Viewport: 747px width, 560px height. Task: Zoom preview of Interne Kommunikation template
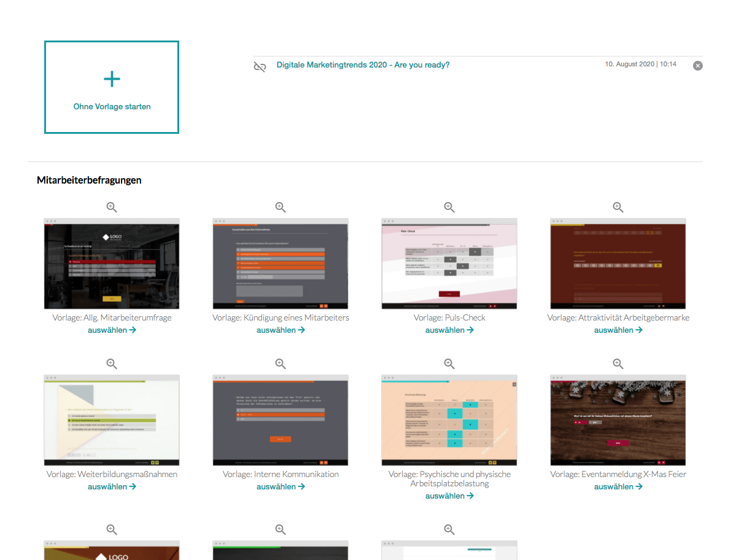281,364
